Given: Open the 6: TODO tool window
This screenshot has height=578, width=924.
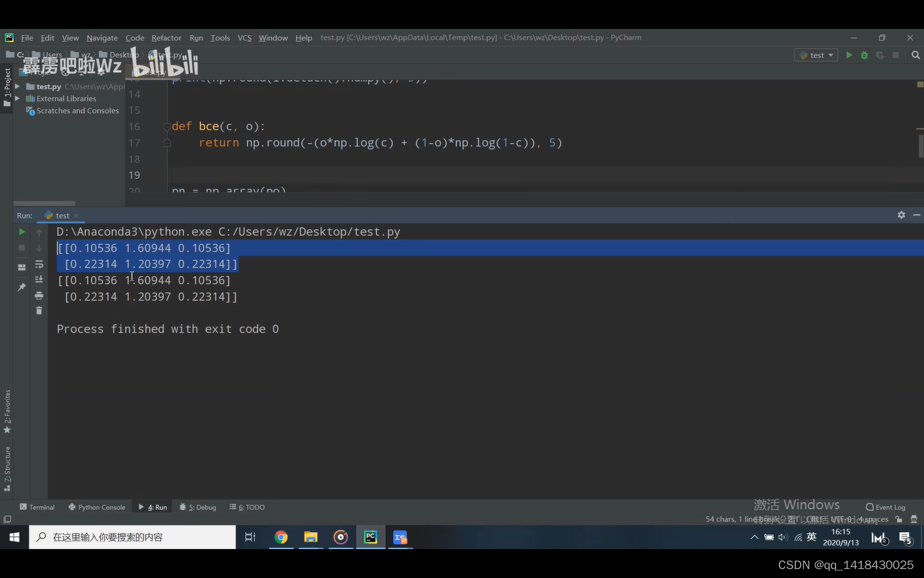Looking at the screenshot, I should [x=247, y=507].
